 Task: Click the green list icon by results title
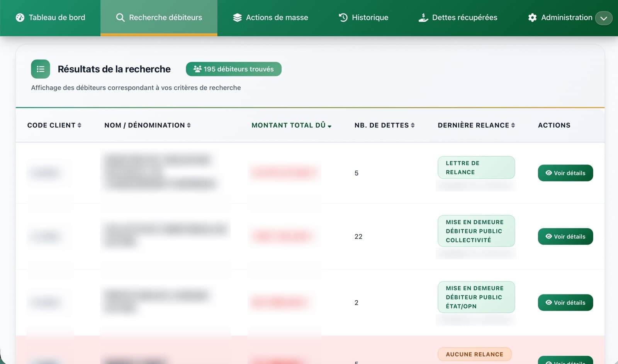point(41,69)
